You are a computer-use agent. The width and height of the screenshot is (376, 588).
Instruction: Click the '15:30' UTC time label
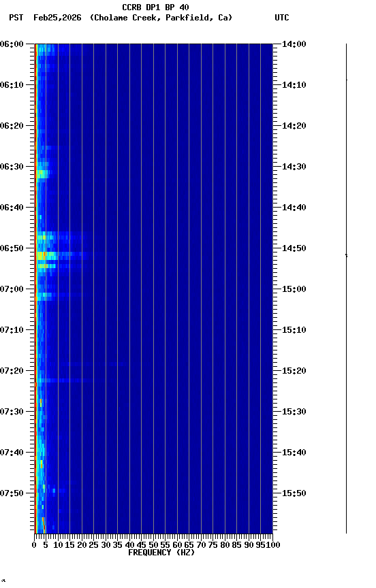tap(294, 412)
